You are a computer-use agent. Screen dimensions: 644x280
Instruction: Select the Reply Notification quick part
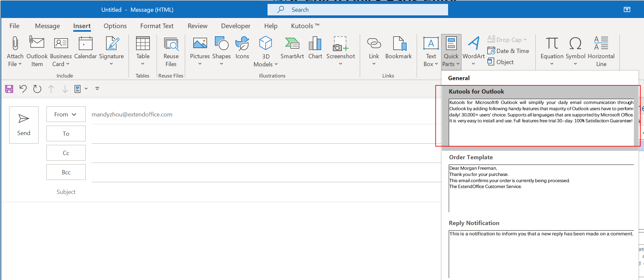[x=540, y=249]
